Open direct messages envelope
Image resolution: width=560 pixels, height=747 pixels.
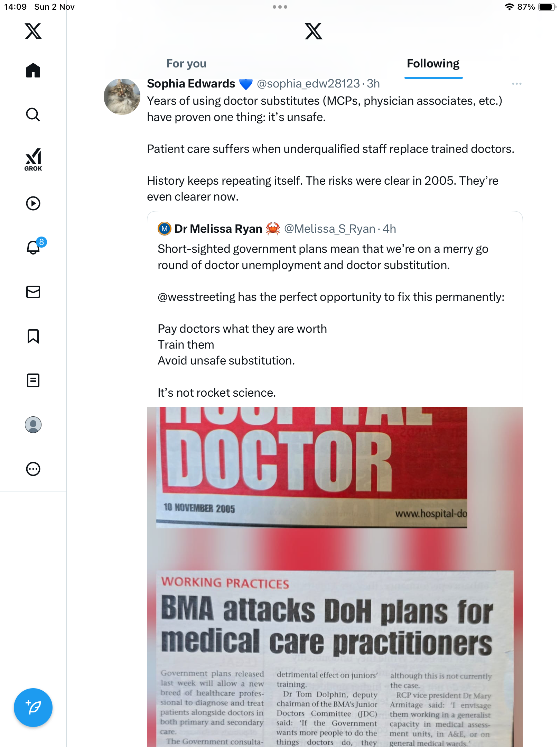[x=33, y=292]
